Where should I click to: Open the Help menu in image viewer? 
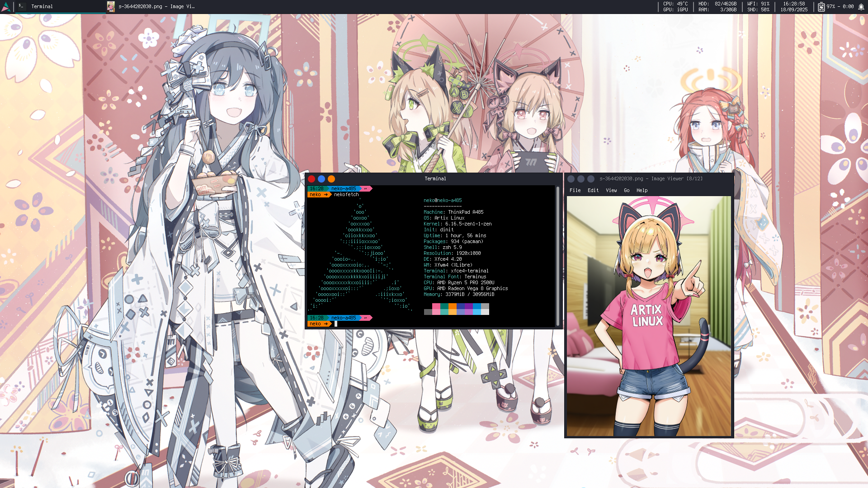[642, 191]
